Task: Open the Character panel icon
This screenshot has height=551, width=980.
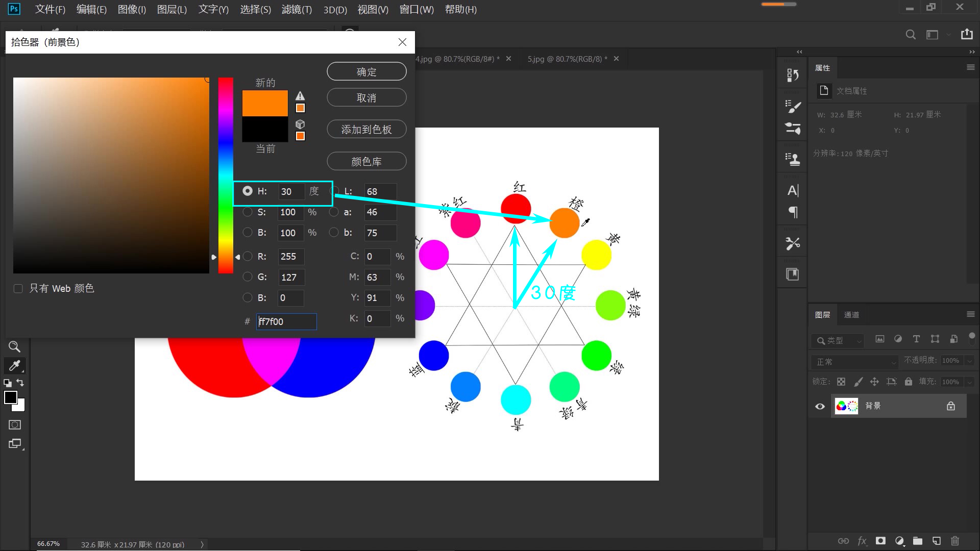Action: 793,191
